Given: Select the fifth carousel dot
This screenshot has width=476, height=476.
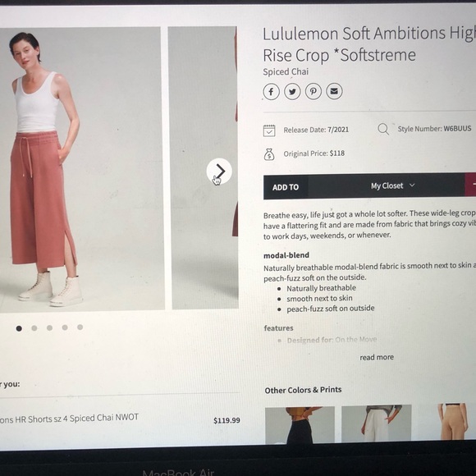Looking at the screenshot, I should click(80, 327).
